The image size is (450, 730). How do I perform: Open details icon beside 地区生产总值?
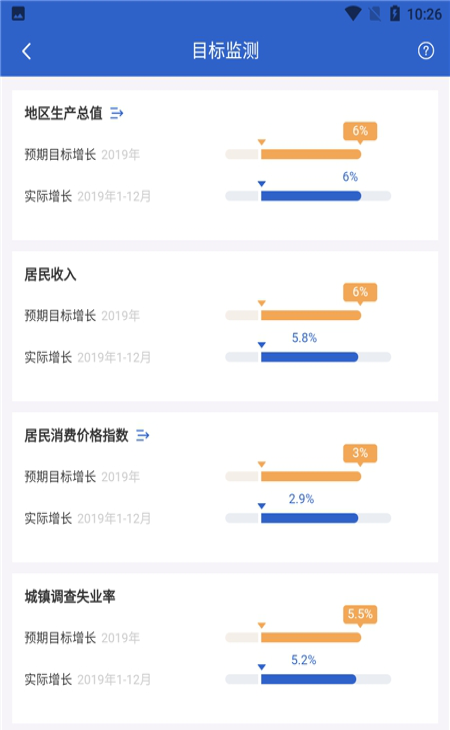[x=116, y=113]
